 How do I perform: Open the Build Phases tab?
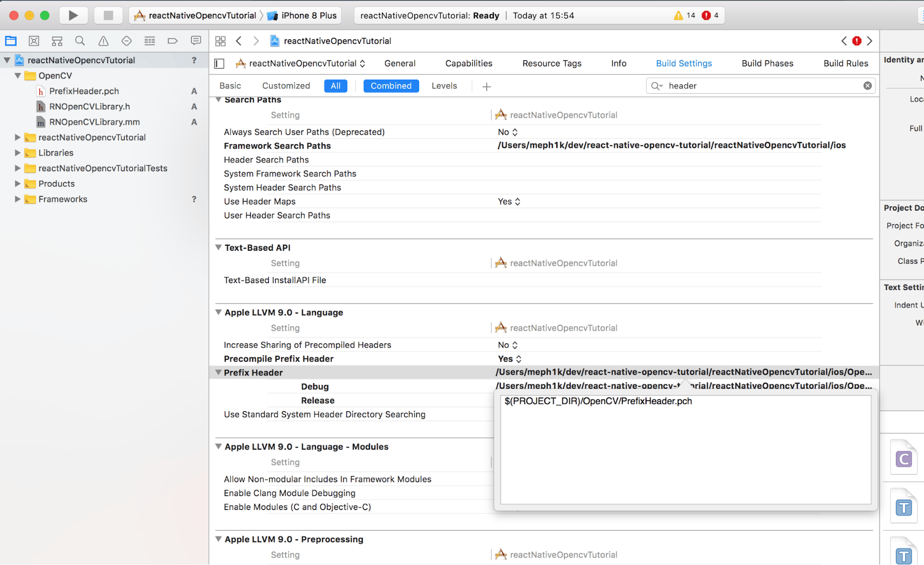click(767, 64)
